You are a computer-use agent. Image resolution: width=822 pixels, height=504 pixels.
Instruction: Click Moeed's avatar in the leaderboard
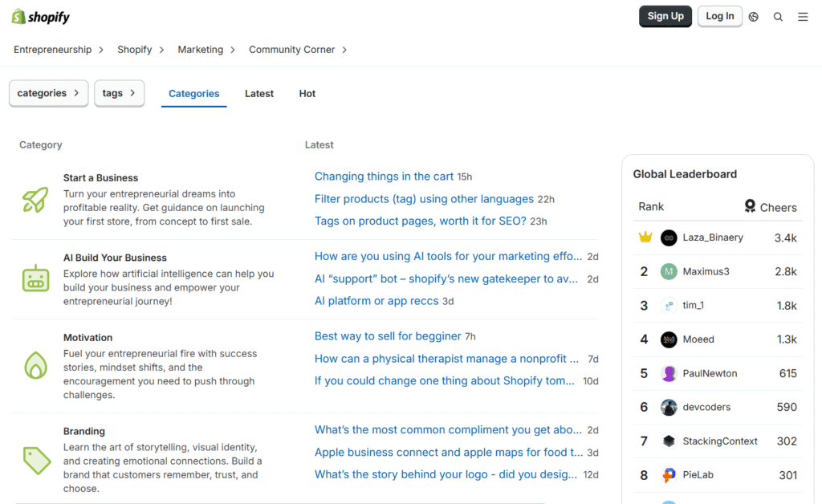pyautogui.click(x=669, y=339)
